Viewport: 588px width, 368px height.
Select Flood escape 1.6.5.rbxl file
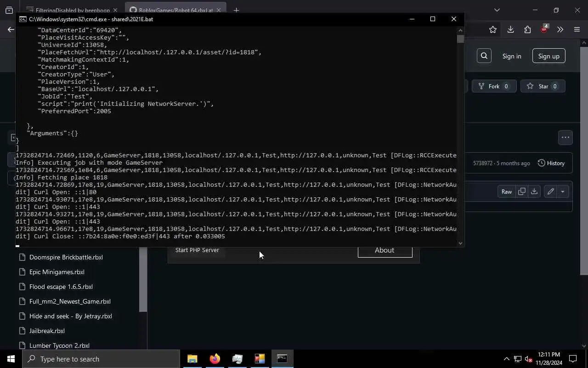click(61, 287)
